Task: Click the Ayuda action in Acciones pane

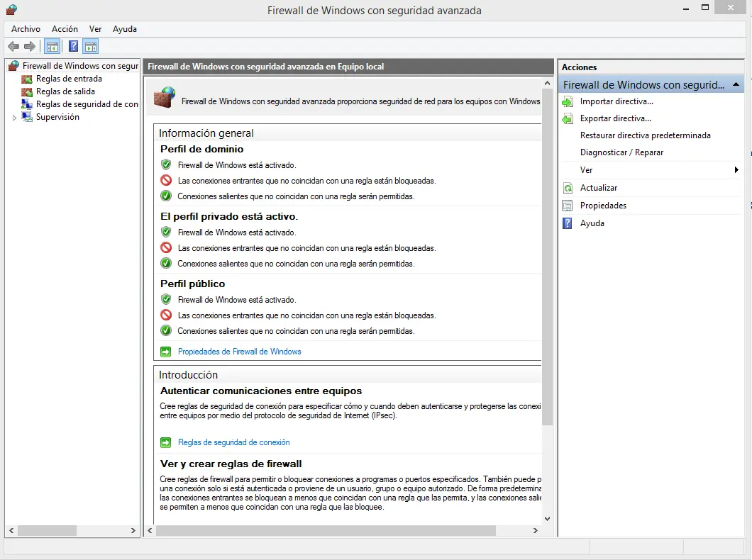Action: 592,223
